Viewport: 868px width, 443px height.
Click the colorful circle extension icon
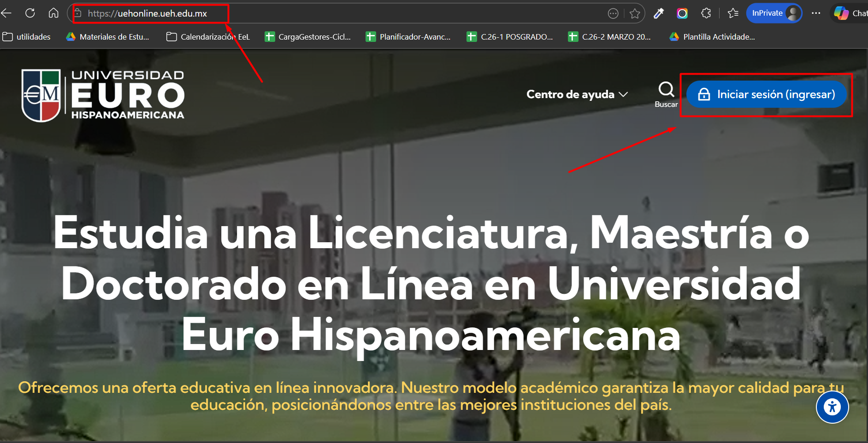pos(682,13)
